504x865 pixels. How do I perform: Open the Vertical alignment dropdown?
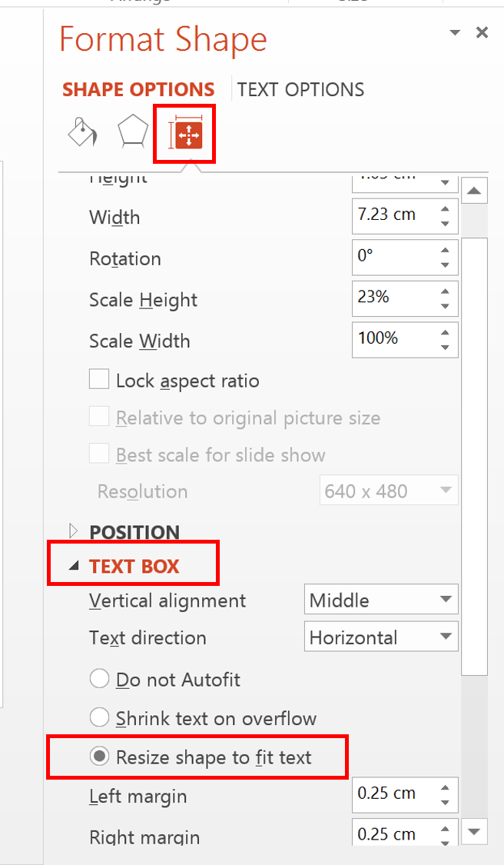pos(445,600)
